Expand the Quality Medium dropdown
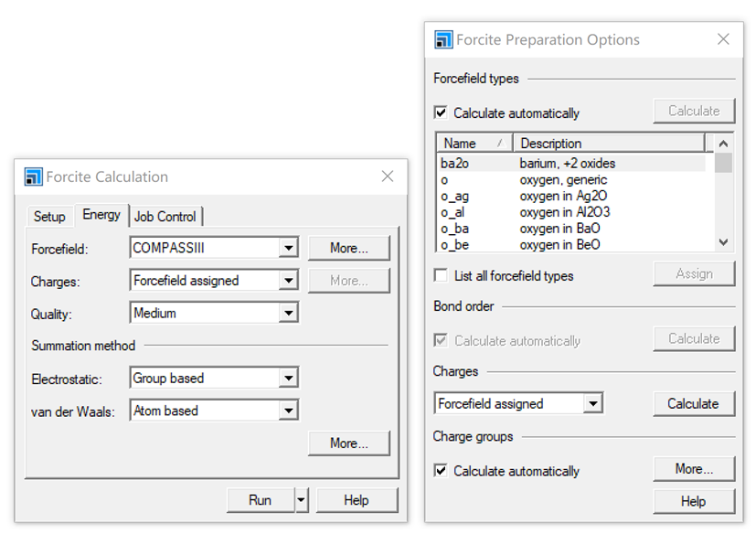 289,313
